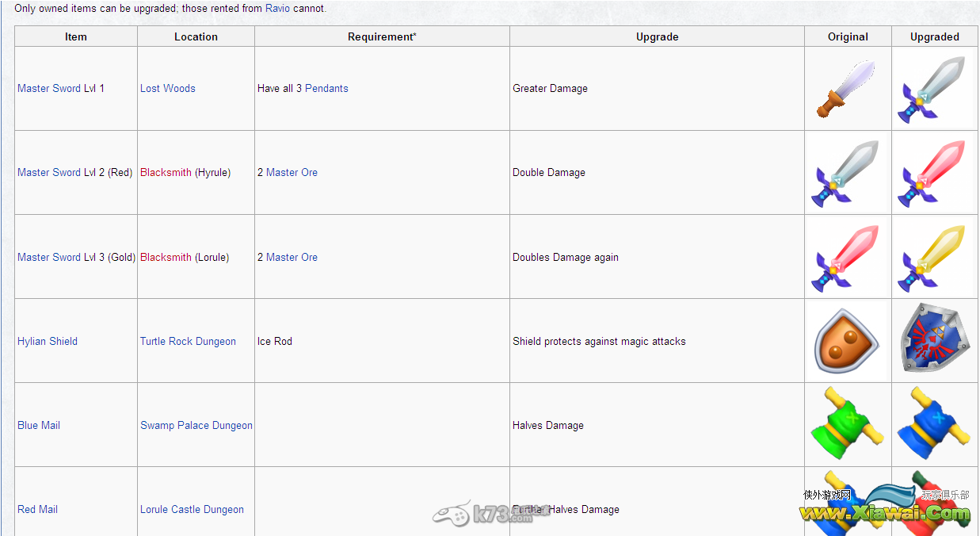980x536 pixels.
Task: Click the "(Lorule)" text beside Blacksmith
Action: click(212, 258)
